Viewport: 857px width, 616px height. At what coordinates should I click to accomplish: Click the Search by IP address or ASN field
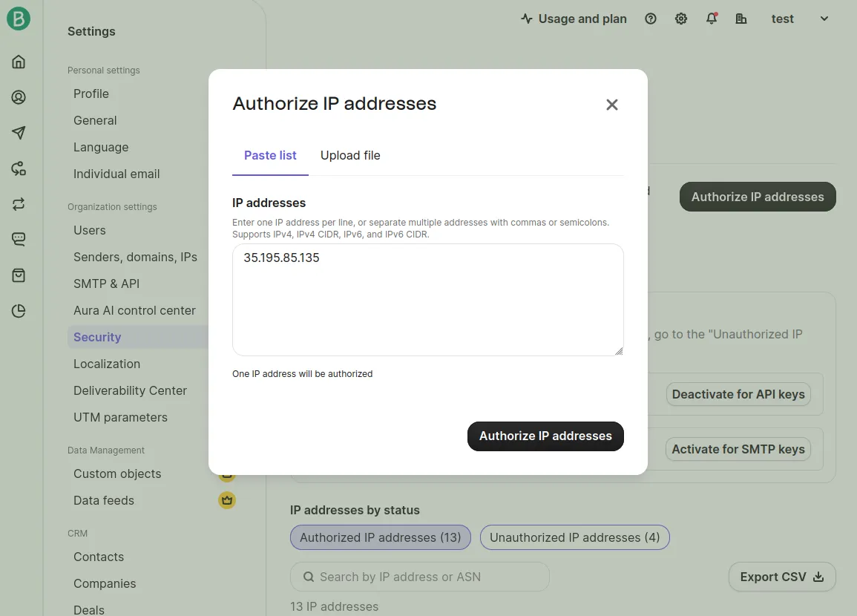(420, 577)
